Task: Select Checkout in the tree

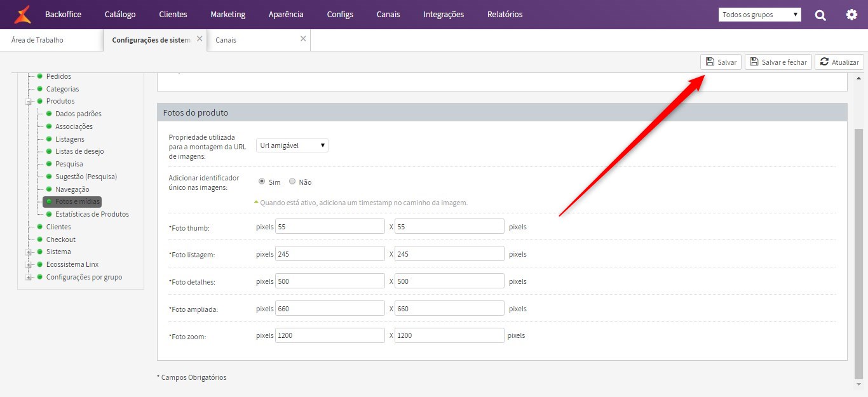Action: (x=60, y=239)
